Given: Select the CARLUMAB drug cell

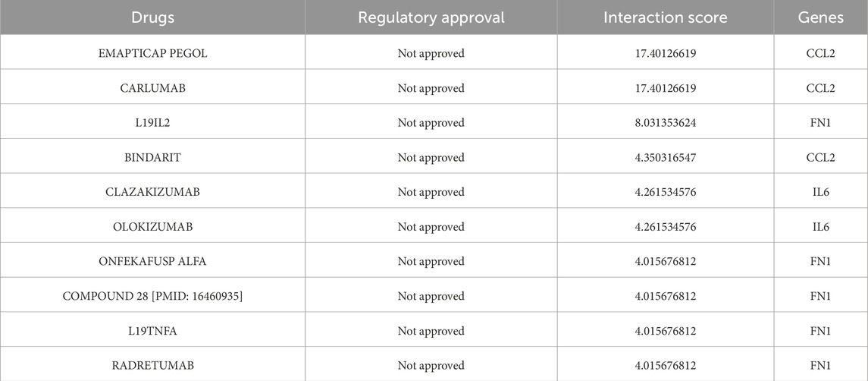Looking at the screenshot, I should coord(152,88).
